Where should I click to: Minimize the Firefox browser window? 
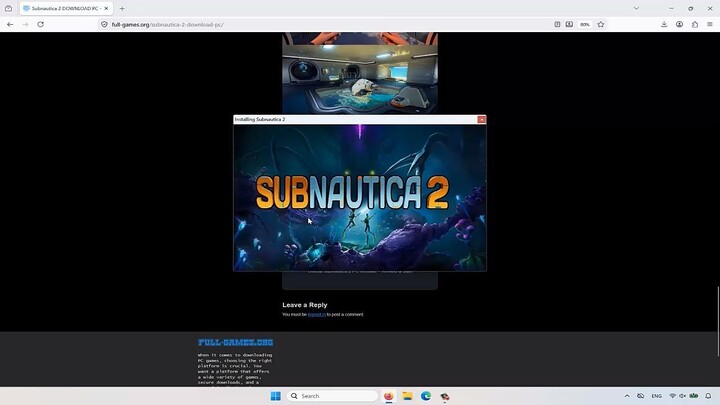tap(671, 8)
